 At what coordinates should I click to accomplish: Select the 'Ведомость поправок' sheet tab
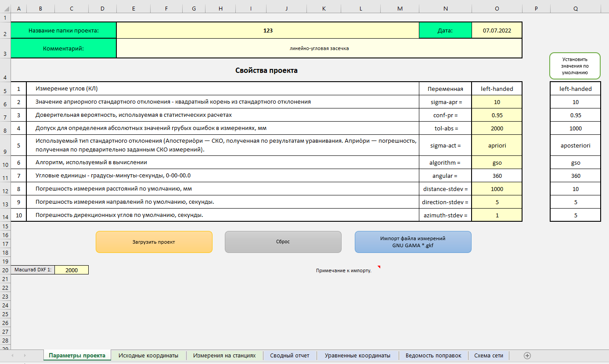pyautogui.click(x=433, y=355)
